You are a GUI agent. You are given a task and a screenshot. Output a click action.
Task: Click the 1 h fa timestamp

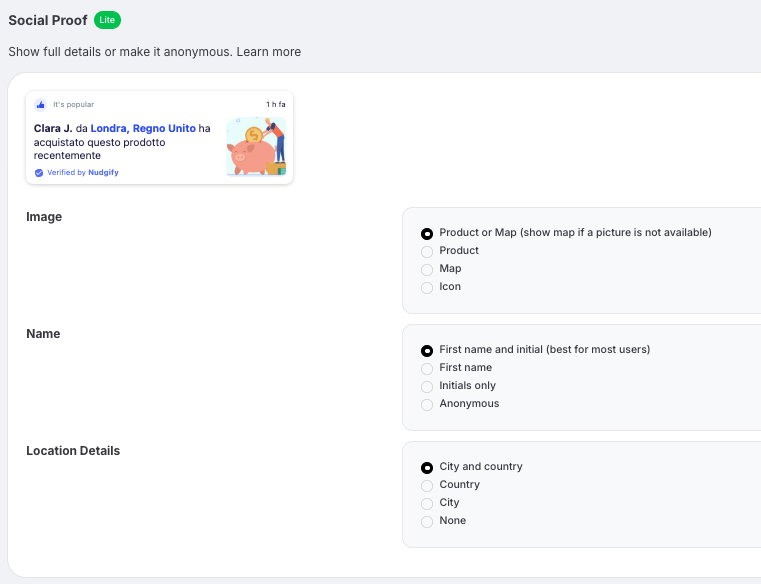click(275, 104)
